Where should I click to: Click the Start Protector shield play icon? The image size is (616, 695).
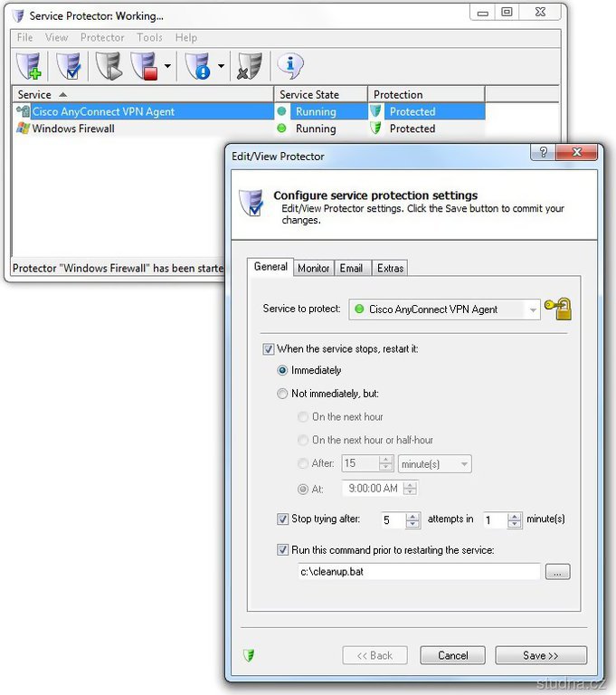tap(109, 65)
